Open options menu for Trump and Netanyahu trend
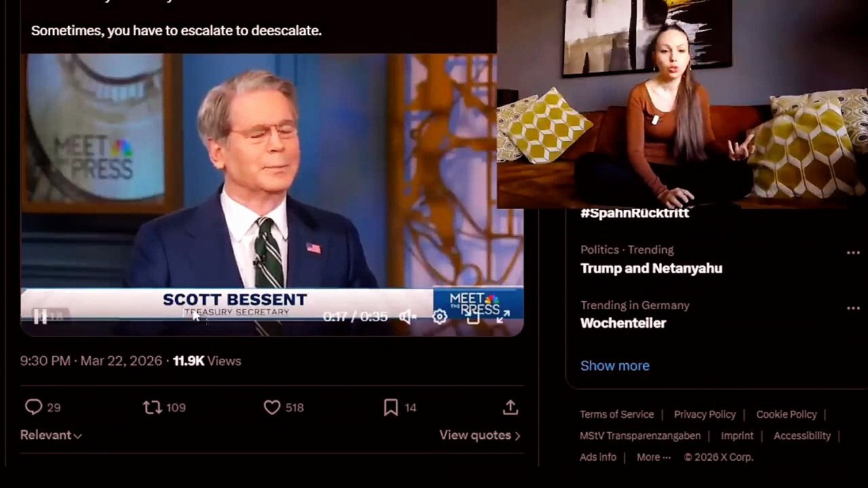 click(x=853, y=253)
